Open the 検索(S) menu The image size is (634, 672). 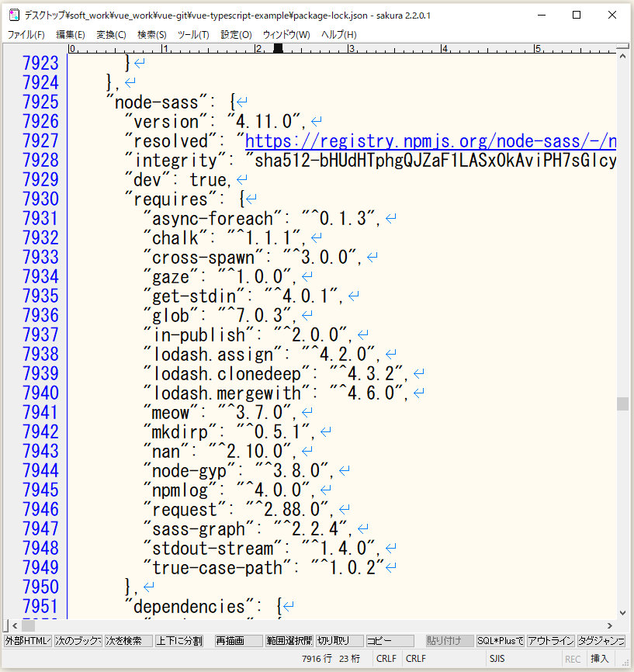pos(152,35)
